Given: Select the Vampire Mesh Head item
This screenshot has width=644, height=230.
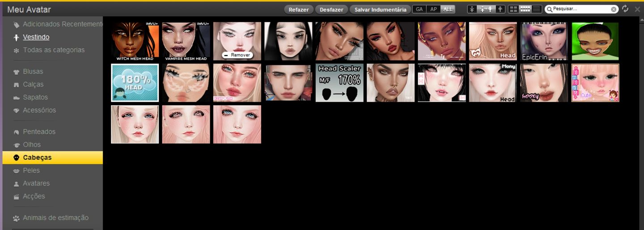Looking at the screenshot, I should click(x=186, y=41).
